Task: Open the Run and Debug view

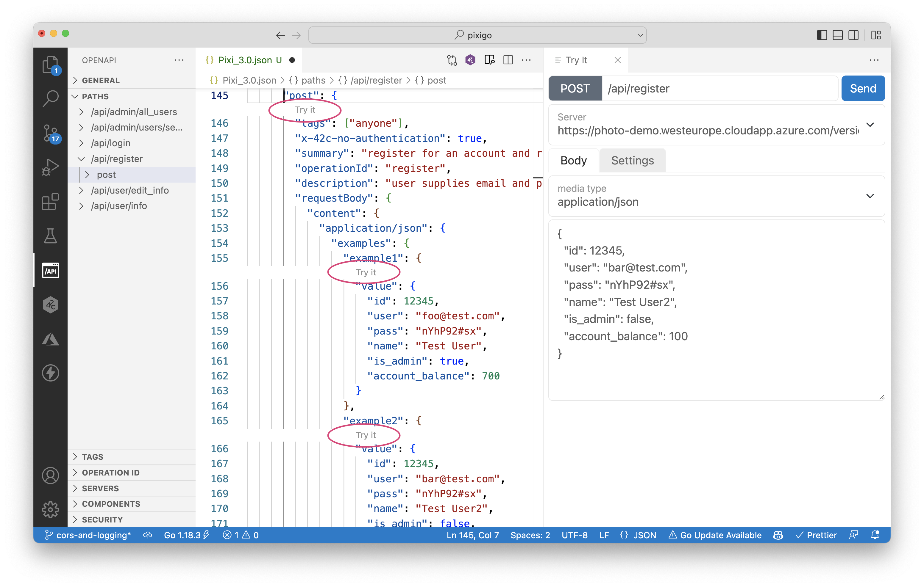Action: pos(50,167)
